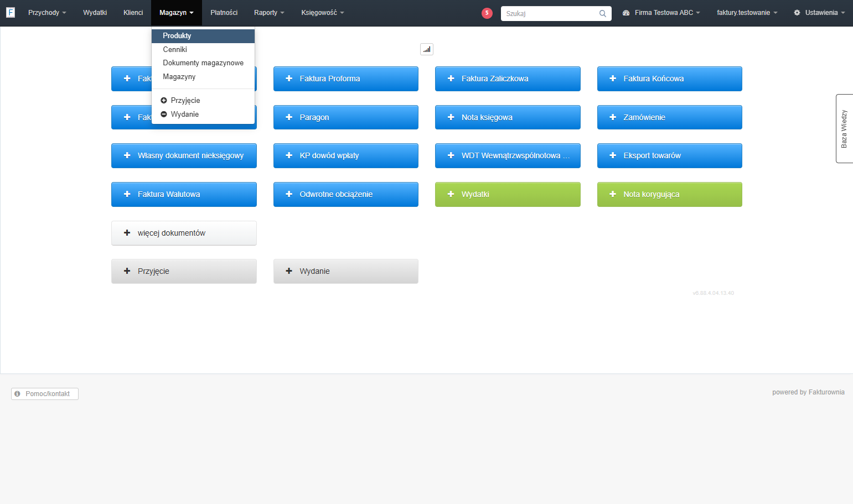Screen dimensions: 853x504
Task: Create a new Faktura Zaliczkowa
Action: [x=508, y=79]
